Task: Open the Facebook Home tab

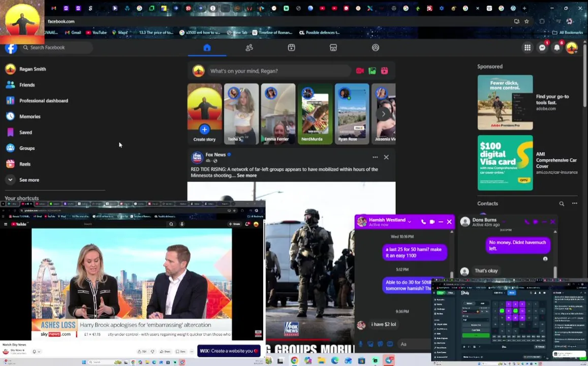Action: [x=207, y=48]
